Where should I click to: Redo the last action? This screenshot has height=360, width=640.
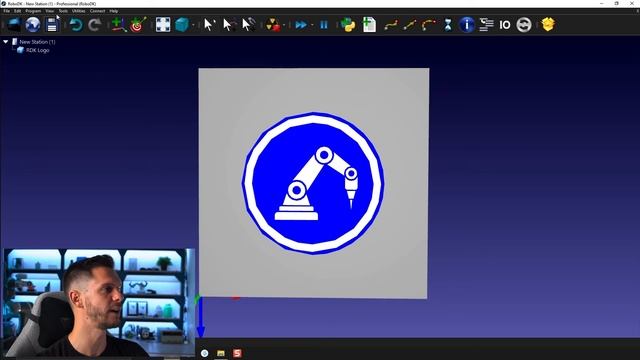pyautogui.click(x=95, y=25)
